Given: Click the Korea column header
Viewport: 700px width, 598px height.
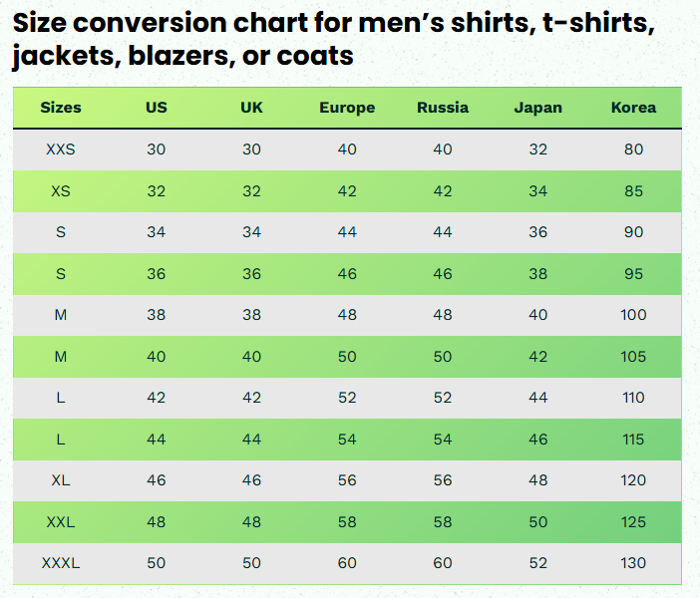Looking at the screenshot, I should 633,108.
